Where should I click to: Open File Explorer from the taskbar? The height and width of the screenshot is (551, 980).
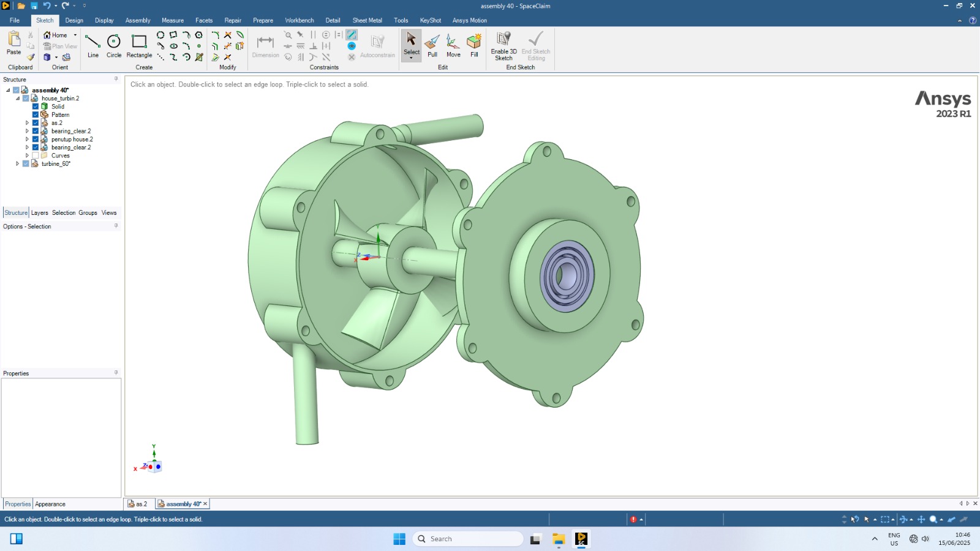(558, 539)
